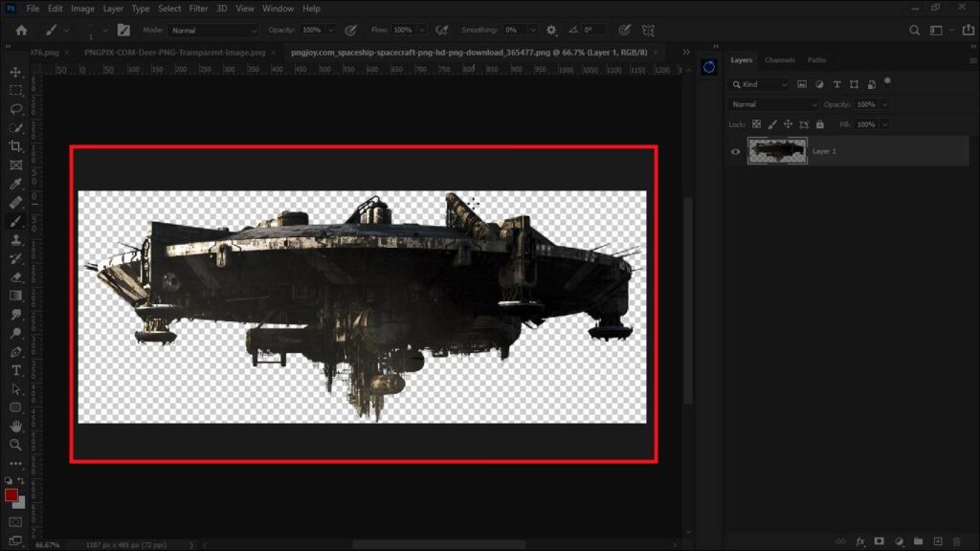The image size is (980, 551).
Task: Click the Layer 1 thumbnail
Action: [x=777, y=151]
